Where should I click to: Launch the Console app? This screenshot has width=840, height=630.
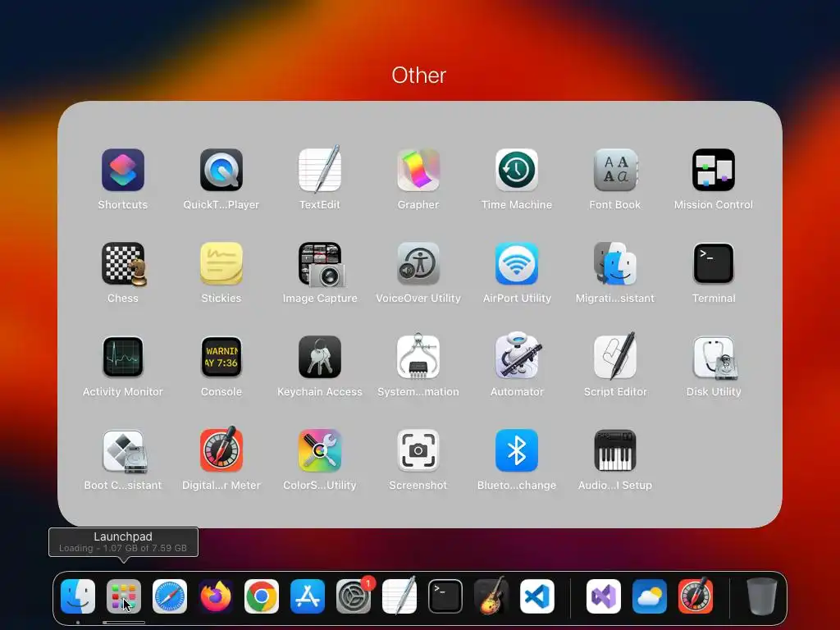pyautogui.click(x=221, y=357)
